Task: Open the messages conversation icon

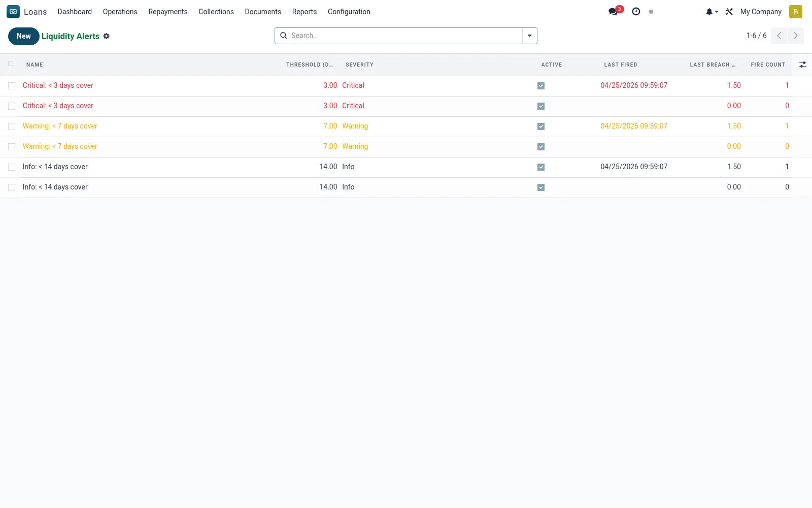Action: point(613,12)
